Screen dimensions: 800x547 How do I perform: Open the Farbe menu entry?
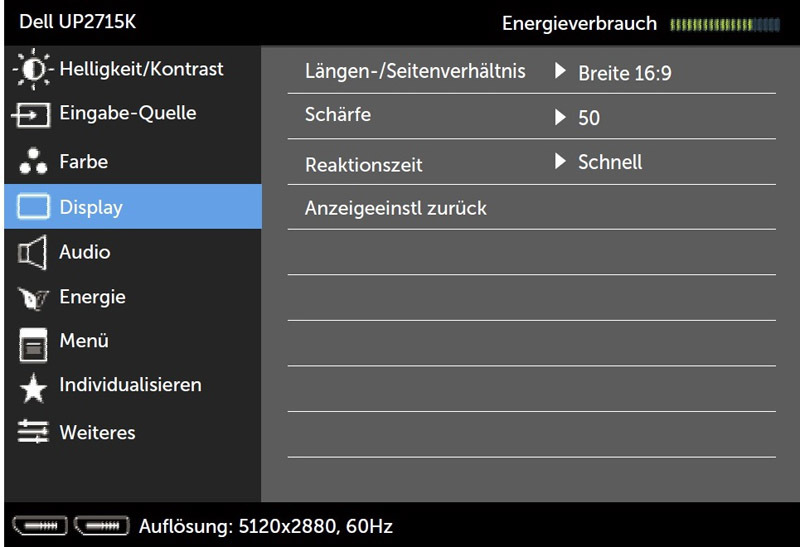(84, 162)
